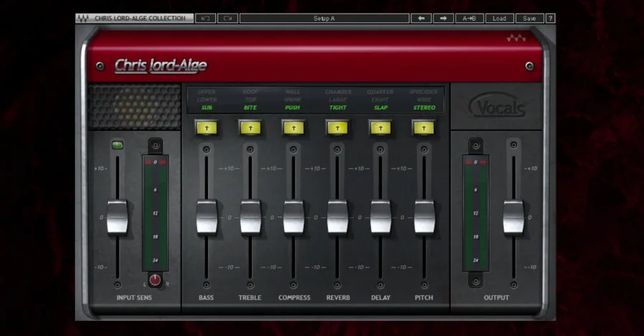Cycle Bass mode with its yellow arrow button

coord(207,128)
